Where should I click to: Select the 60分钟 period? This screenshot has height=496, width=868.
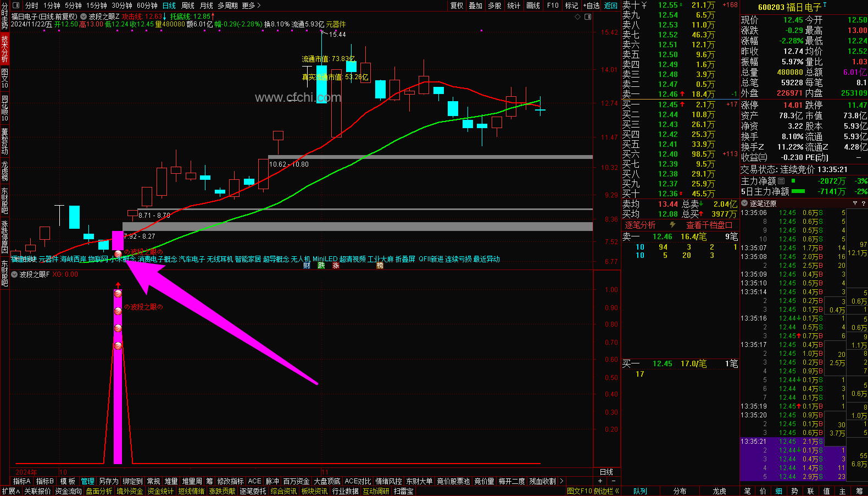[147, 5]
